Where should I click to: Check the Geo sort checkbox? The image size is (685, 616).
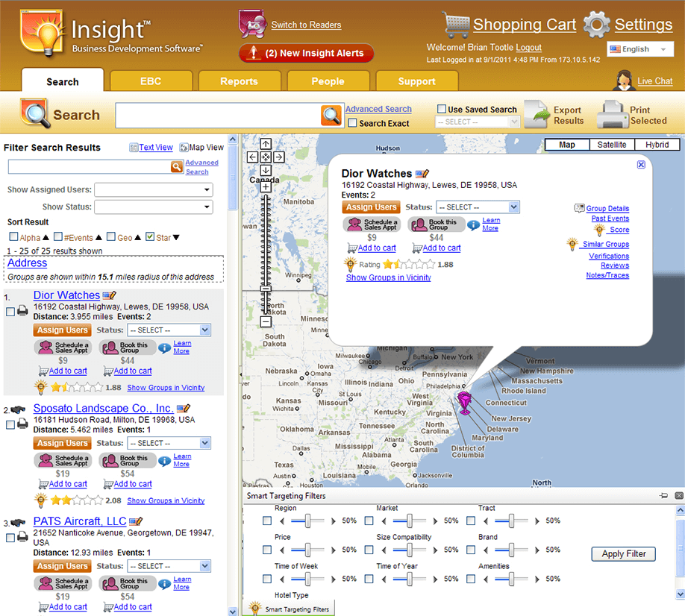(111, 236)
